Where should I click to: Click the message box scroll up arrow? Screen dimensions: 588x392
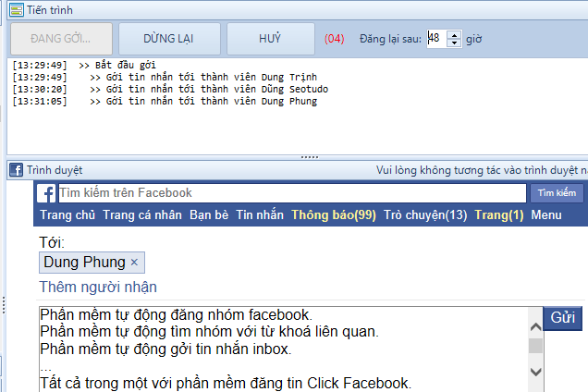(x=536, y=326)
